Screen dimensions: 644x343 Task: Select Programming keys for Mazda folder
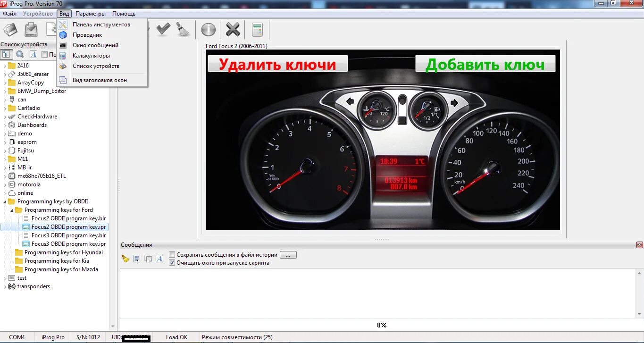pos(61,269)
